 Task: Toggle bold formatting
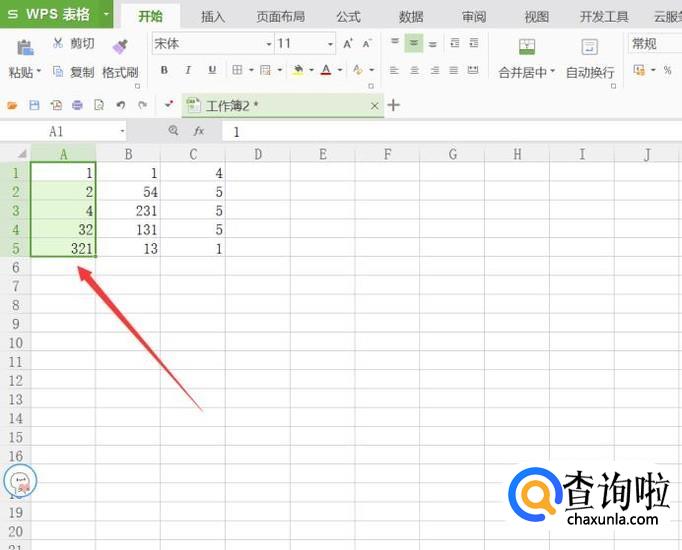coord(164,70)
